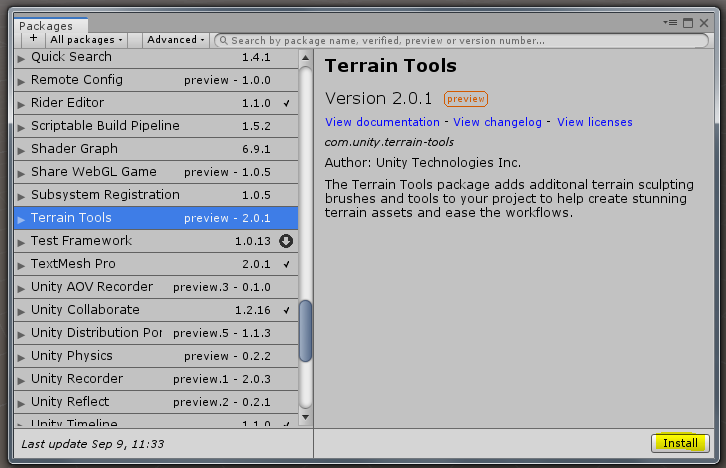Expand TextMesh Pro disclosure triangle

coord(21,265)
